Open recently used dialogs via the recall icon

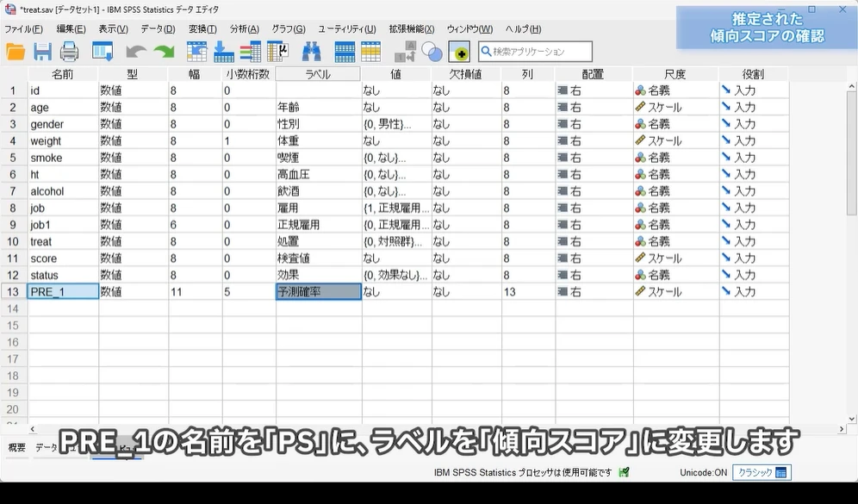[102, 52]
